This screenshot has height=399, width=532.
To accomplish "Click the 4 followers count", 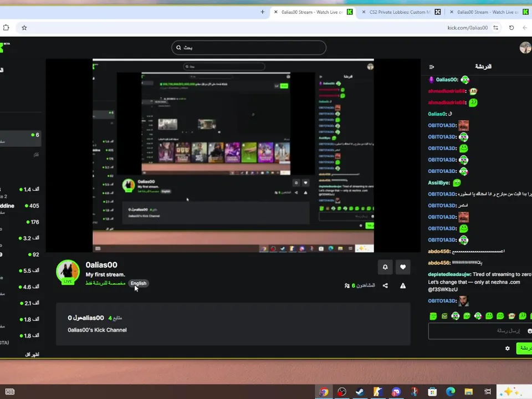I will (x=115, y=318).
